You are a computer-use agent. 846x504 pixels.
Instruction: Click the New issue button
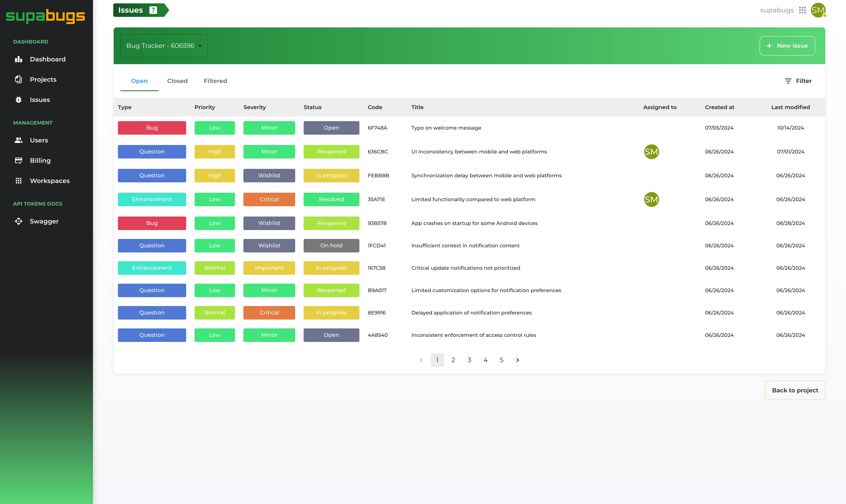pyautogui.click(x=787, y=46)
